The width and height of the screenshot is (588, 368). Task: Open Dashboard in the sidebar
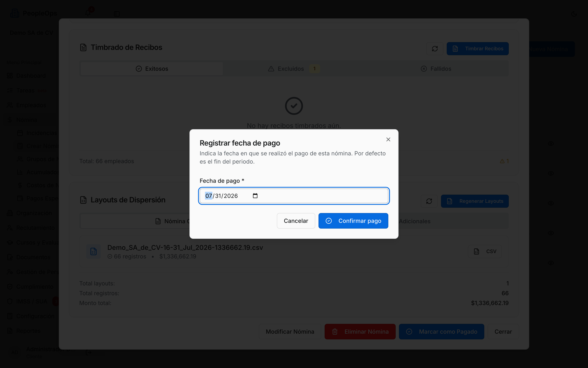coord(31,76)
